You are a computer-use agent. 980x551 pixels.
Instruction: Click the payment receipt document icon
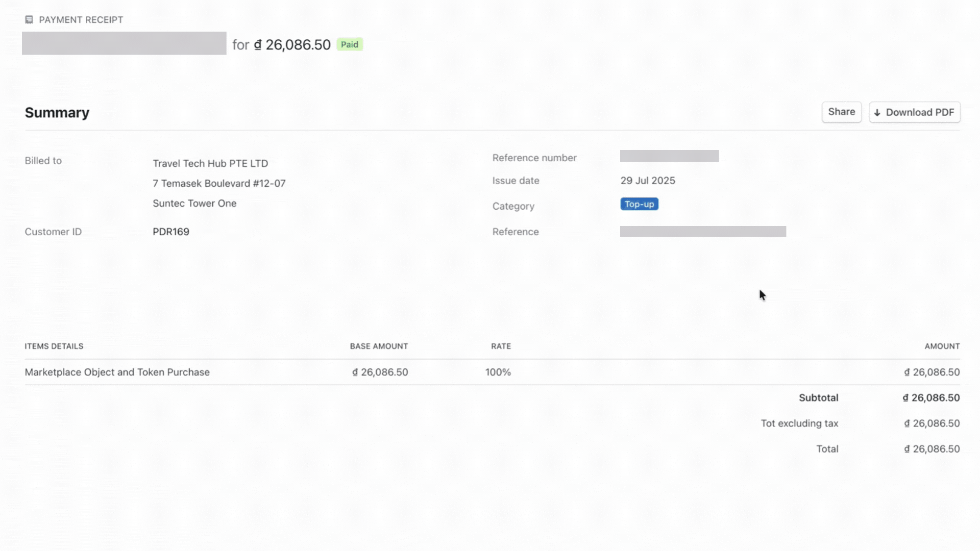[29, 19]
